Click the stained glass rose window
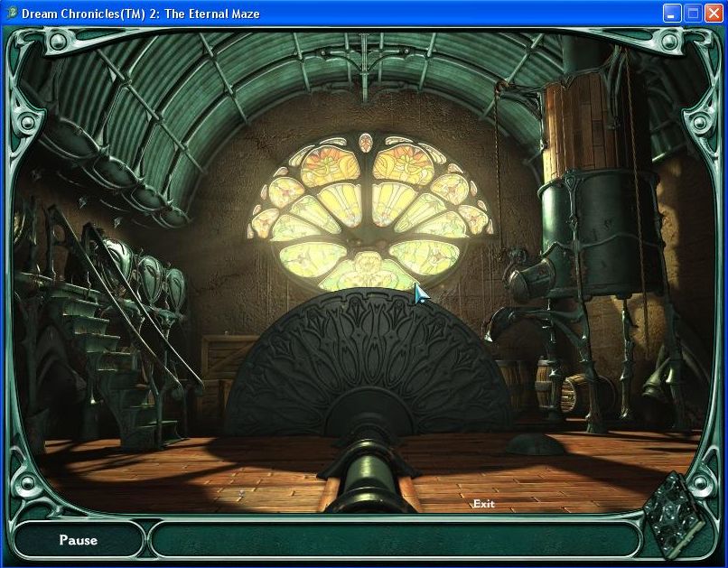This screenshot has width=728, height=568. point(369,211)
